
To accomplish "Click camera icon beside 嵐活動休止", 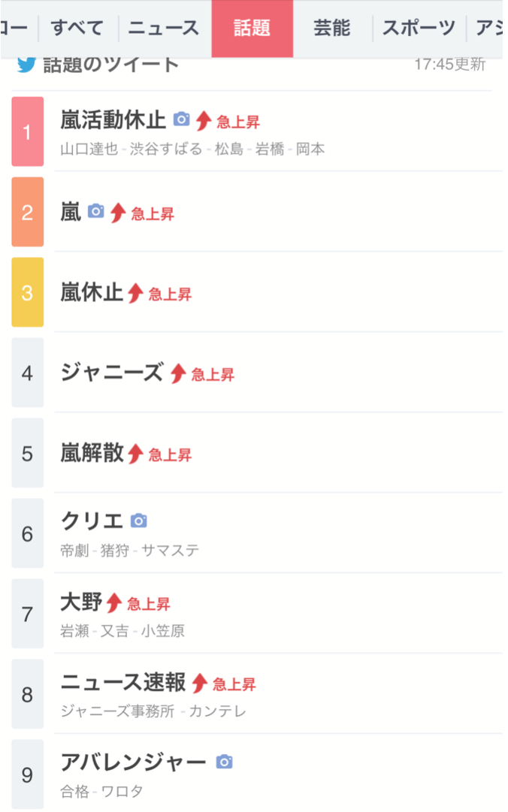I will (181, 119).
